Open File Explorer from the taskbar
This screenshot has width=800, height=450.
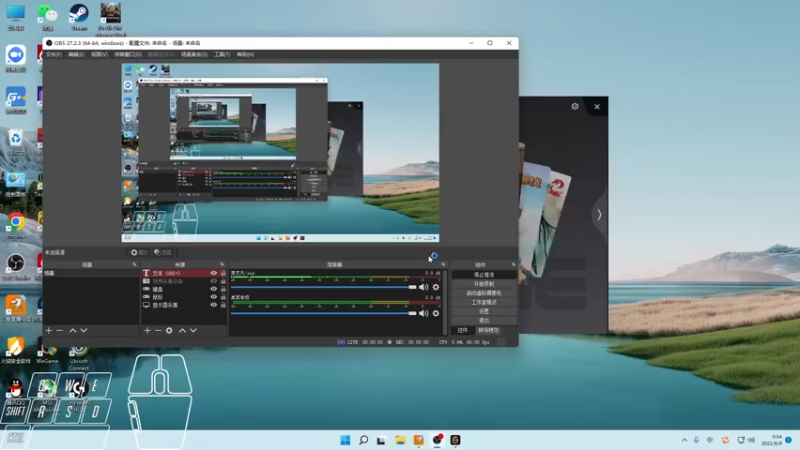[x=400, y=440]
